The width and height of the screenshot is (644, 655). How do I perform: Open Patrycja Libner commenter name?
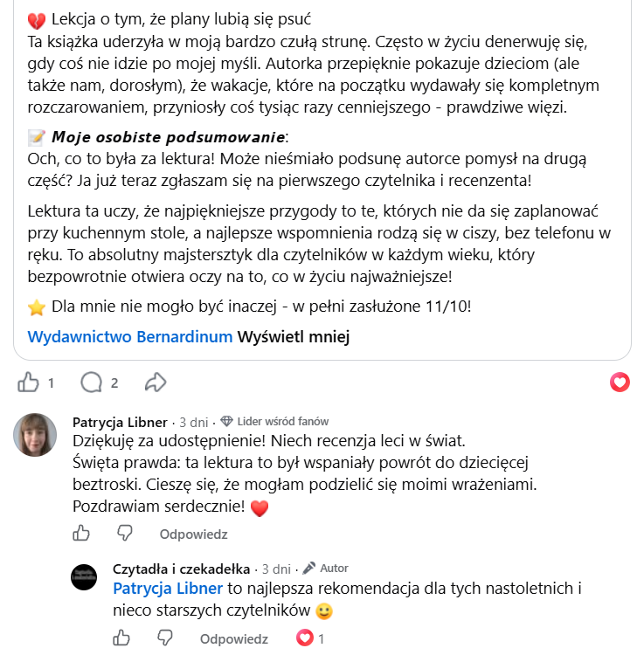[120, 423]
